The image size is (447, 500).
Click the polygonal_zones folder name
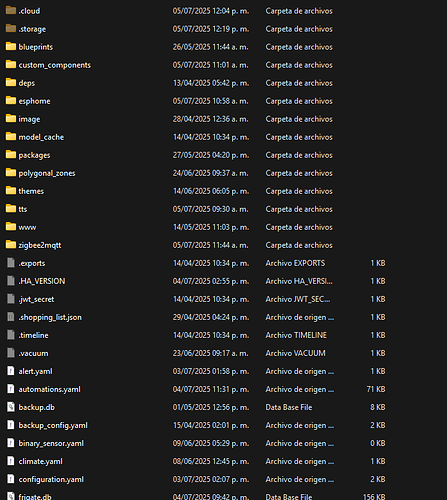tap(47, 173)
